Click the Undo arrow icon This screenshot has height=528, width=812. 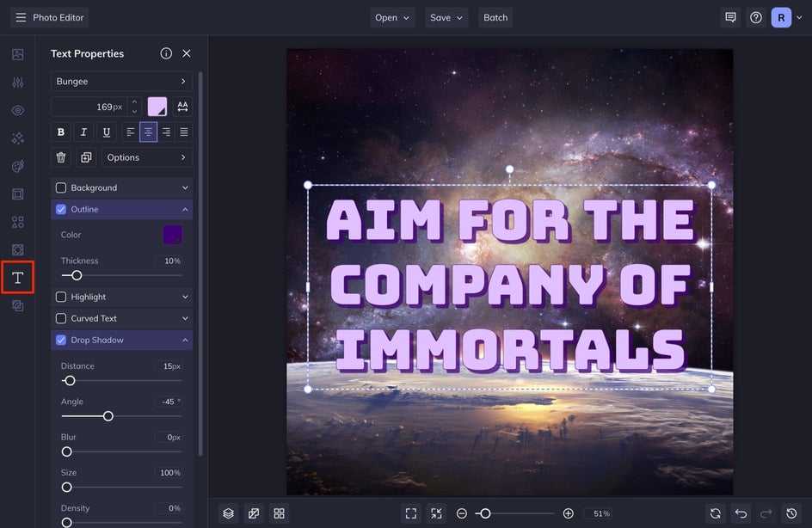741,513
